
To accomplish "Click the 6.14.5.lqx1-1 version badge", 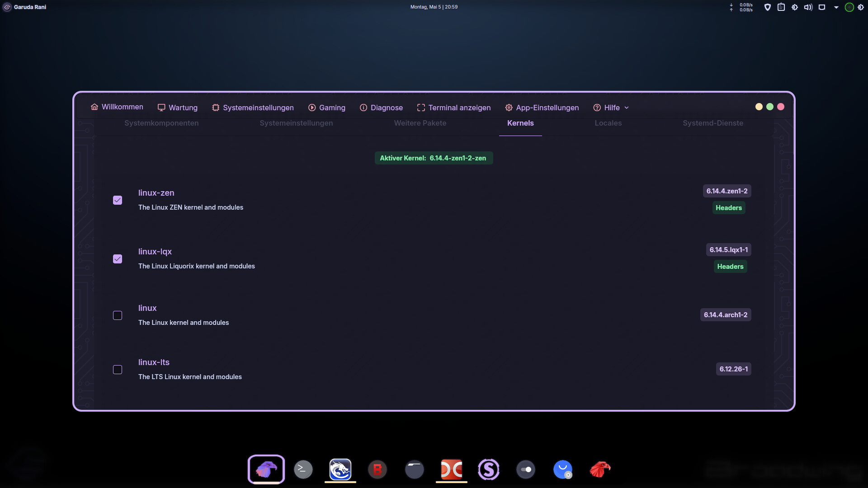I will [729, 250].
